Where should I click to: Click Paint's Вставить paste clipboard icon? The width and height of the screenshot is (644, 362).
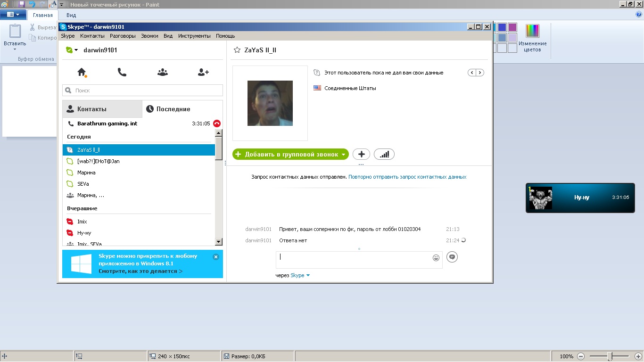[15, 31]
